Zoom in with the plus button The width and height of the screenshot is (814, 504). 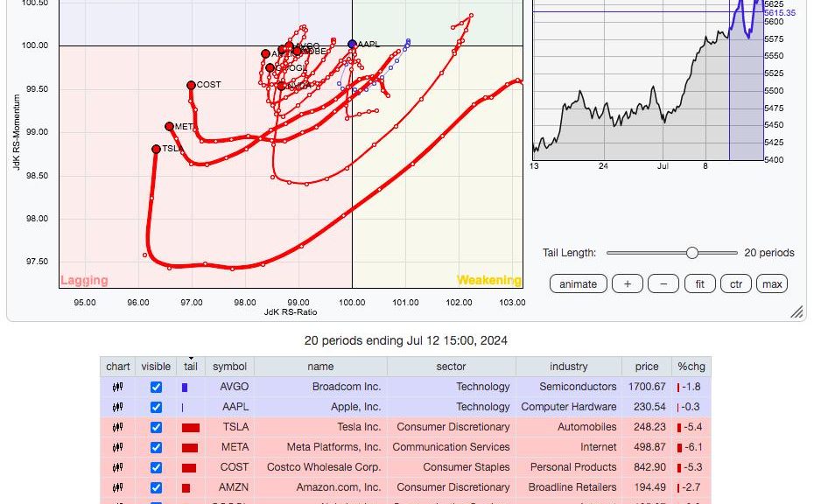627,283
